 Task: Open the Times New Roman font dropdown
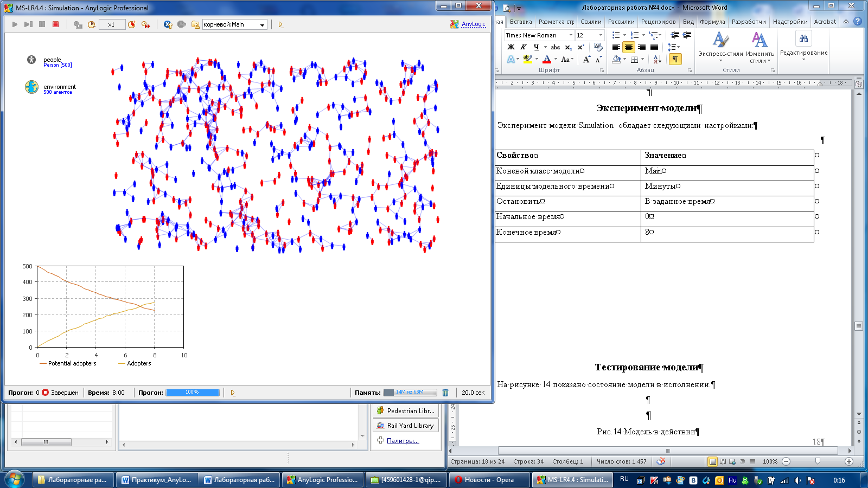pos(571,35)
